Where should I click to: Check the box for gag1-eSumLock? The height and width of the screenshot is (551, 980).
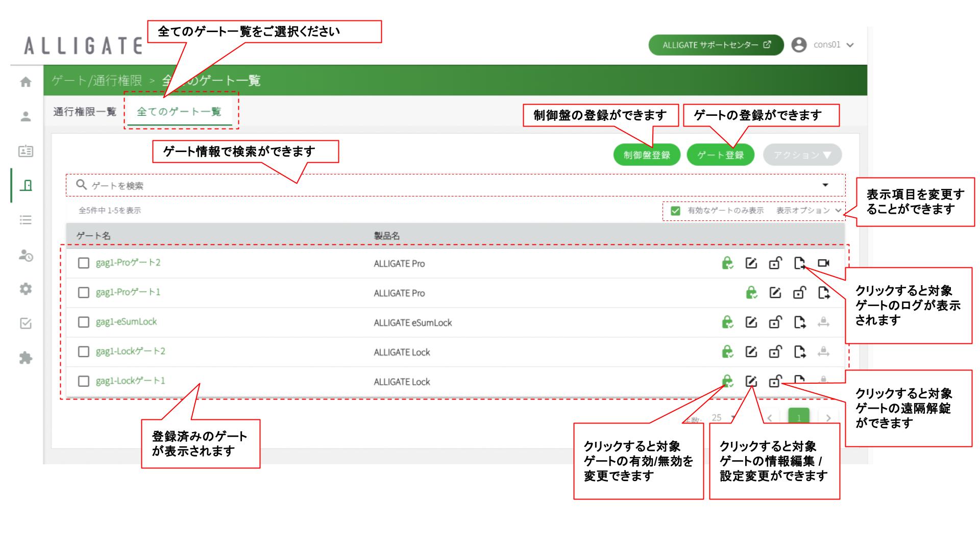pyautogui.click(x=84, y=322)
